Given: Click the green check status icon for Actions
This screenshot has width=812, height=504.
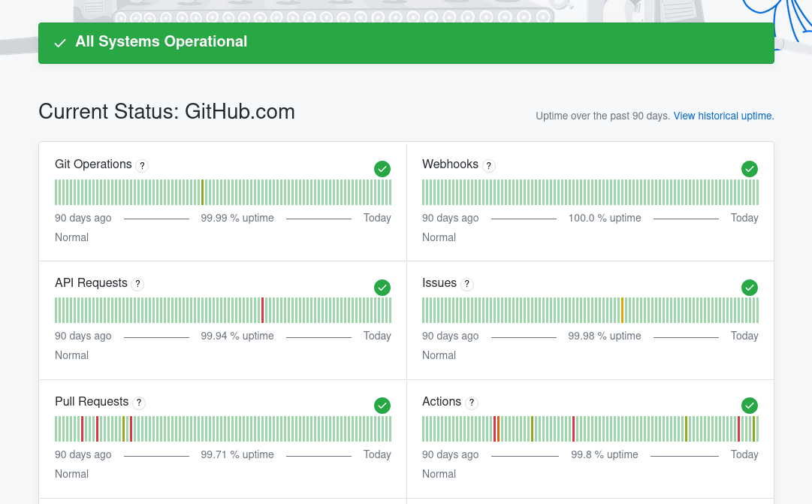Looking at the screenshot, I should pos(750,406).
